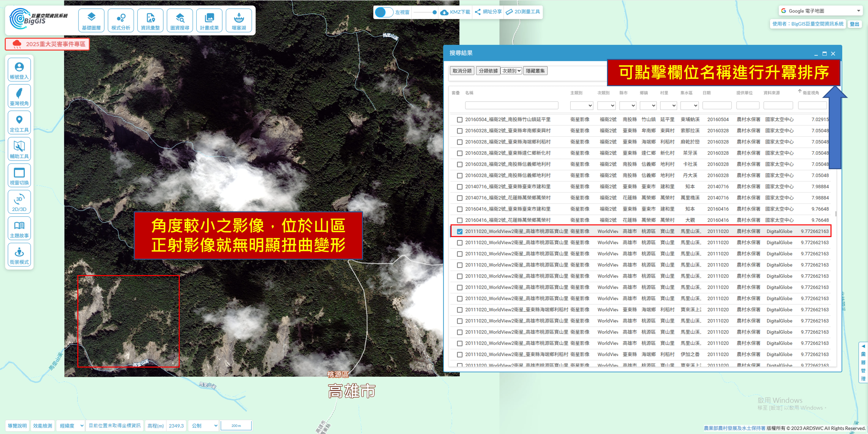The height and width of the screenshot is (434, 868).
Task: Open 2025重大災害事件專區 section
Action: tap(48, 44)
